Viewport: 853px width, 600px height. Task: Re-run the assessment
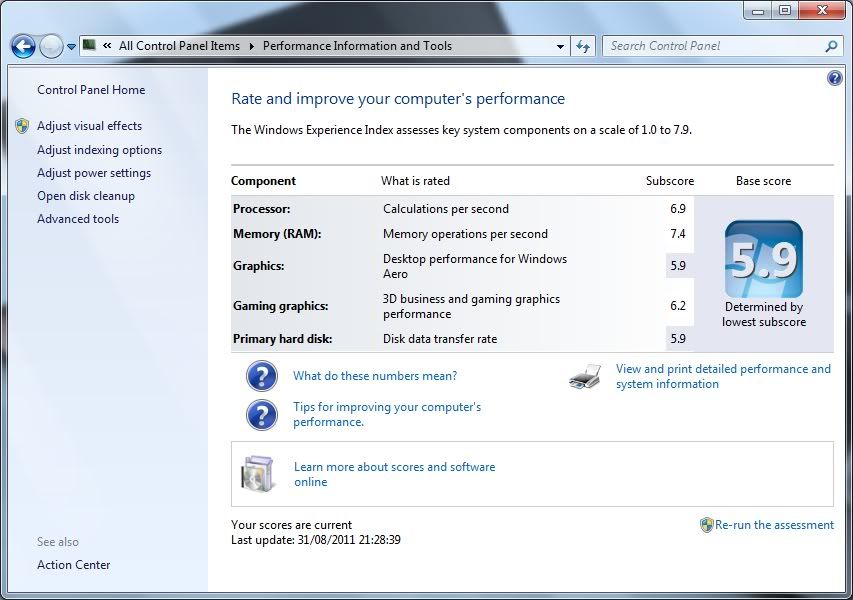[x=774, y=525]
